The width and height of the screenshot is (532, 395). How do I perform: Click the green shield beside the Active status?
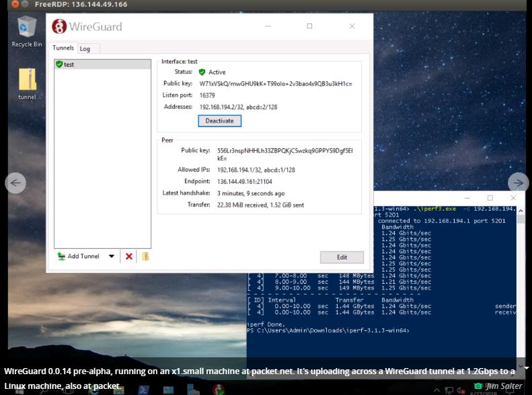click(x=202, y=72)
